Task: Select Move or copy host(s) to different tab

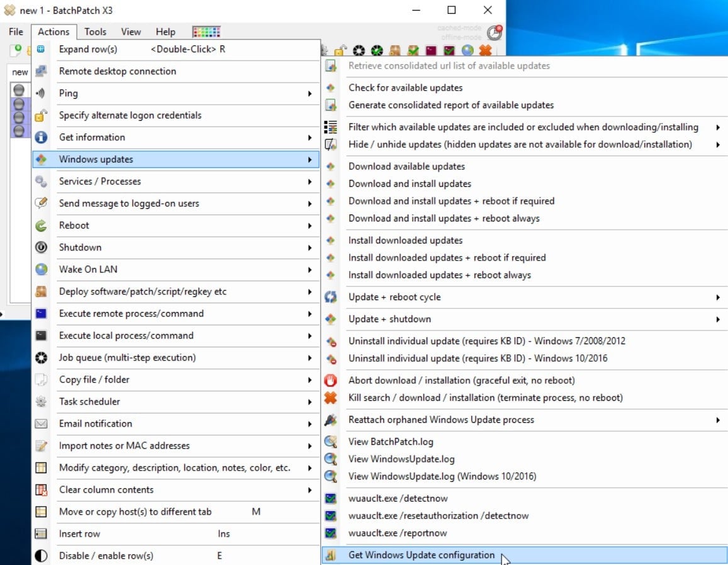Action: click(176, 512)
